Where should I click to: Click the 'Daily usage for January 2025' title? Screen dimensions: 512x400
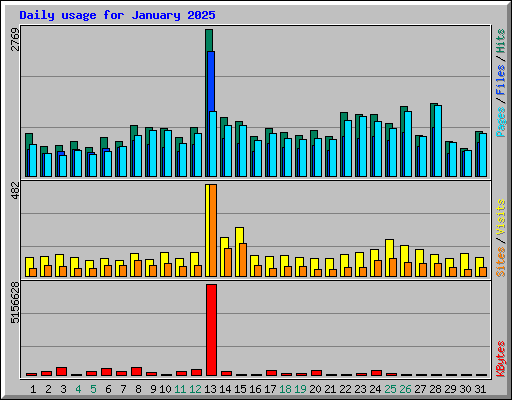click(x=117, y=15)
